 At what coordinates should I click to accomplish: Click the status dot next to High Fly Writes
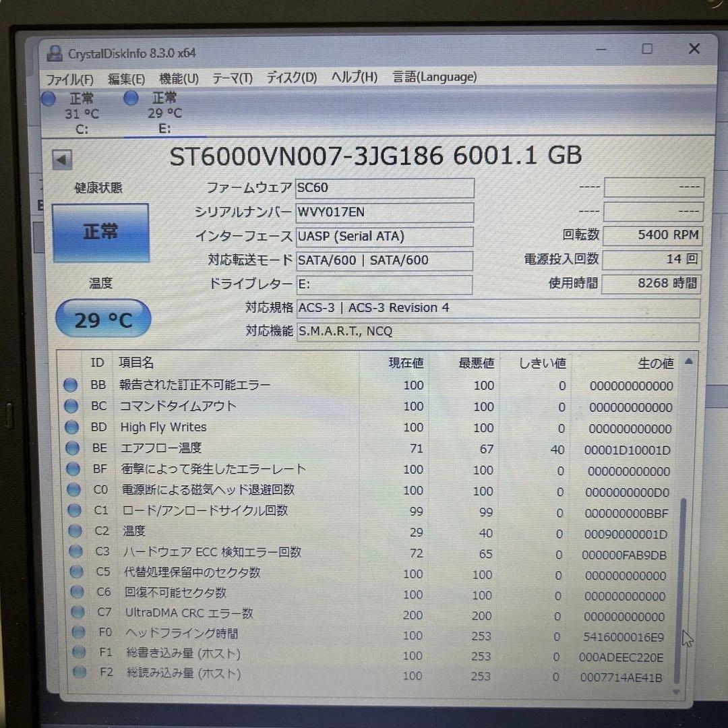pos(71,427)
